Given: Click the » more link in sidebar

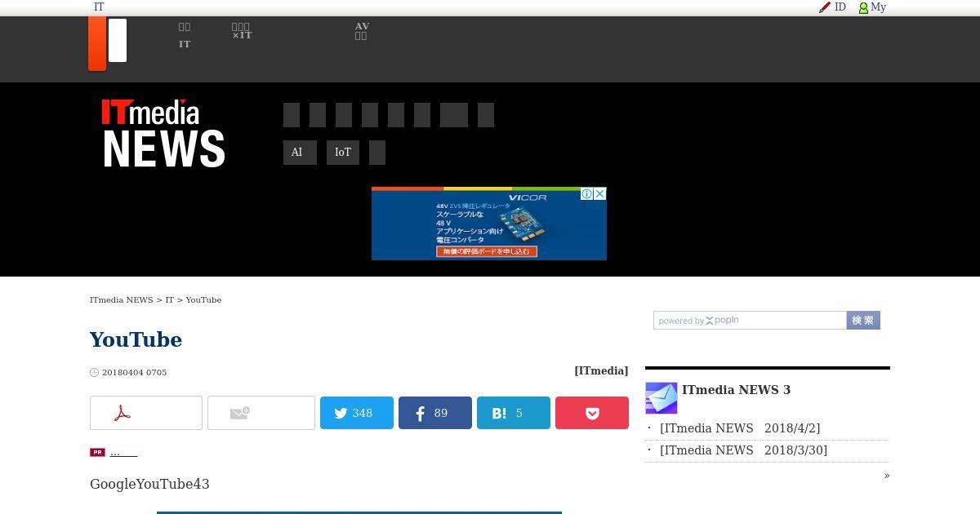Looking at the screenshot, I should [887, 475].
